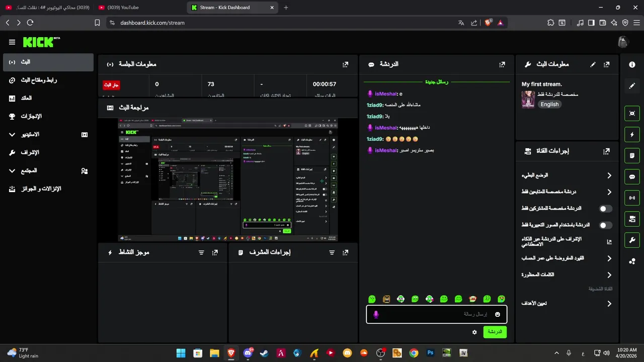This screenshot has height=362, width=644.
Task: Open Steam from the taskbar
Action: [264, 353]
